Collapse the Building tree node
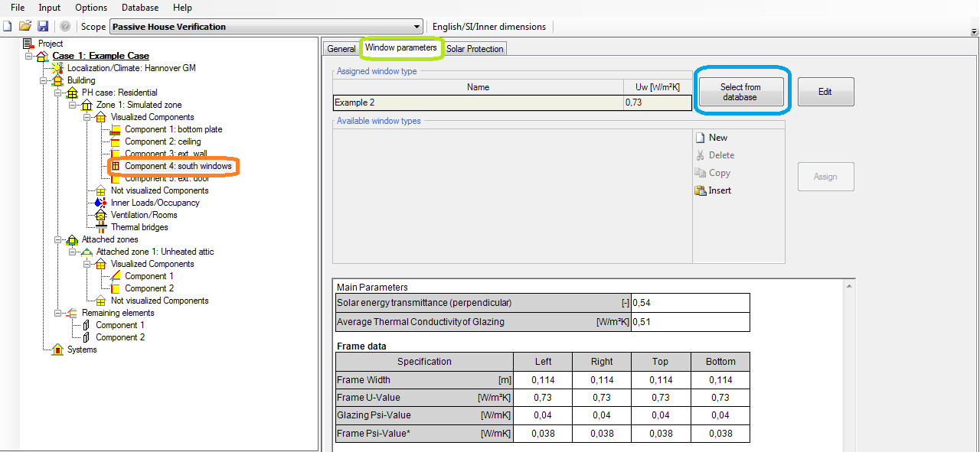The height and width of the screenshot is (452, 980). [x=43, y=80]
